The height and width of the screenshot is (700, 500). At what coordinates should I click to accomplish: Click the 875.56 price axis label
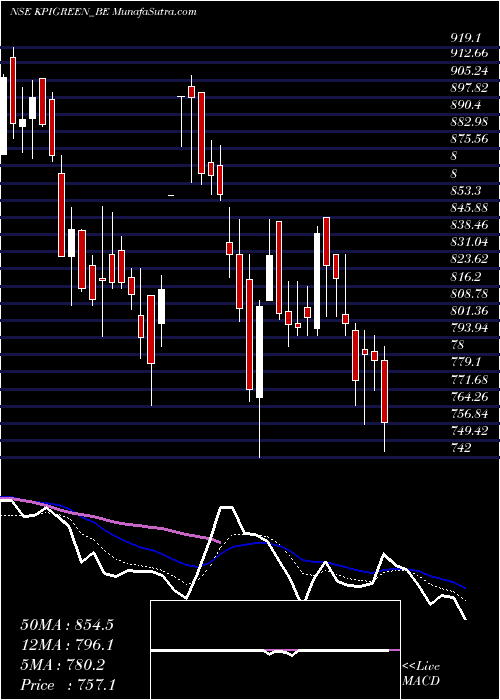pyautogui.click(x=469, y=139)
